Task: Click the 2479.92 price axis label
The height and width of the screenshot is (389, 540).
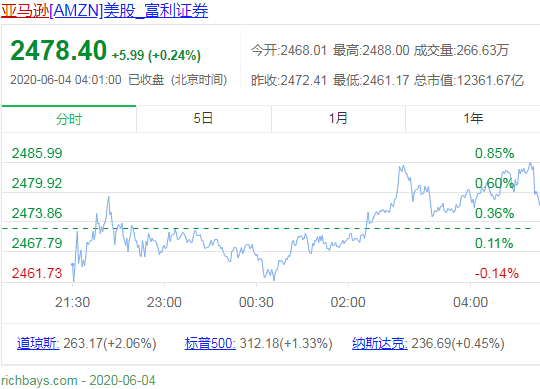Action: point(37,183)
